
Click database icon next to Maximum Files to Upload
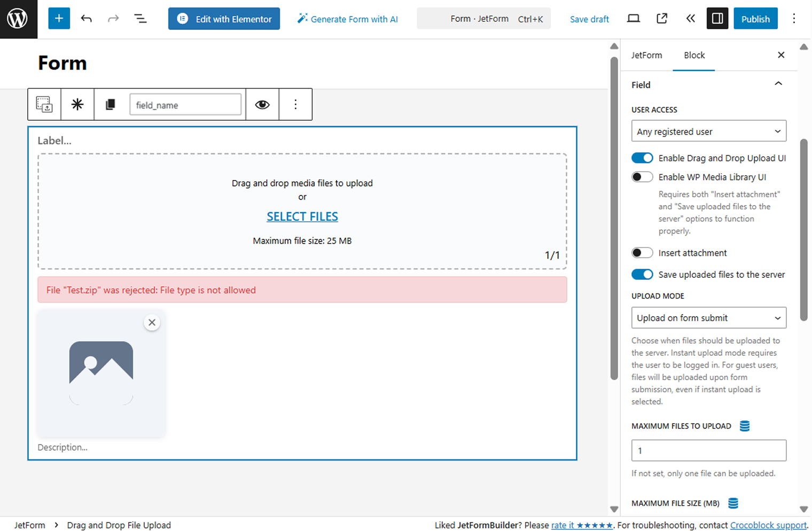coord(745,426)
